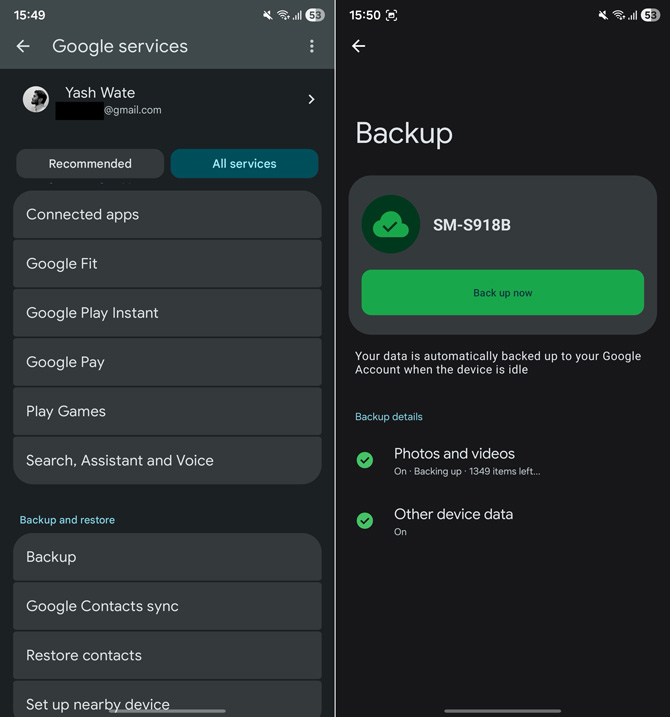The width and height of the screenshot is (670, 717).
Task: Tap mute icon in left status bar
Action: coord(268,16)
